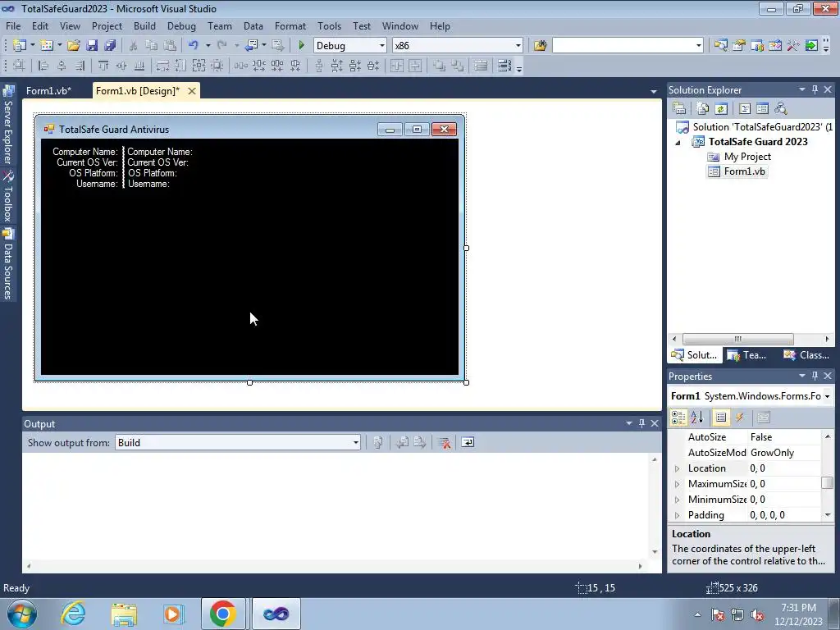Expand the Padding property
The height and width of the screenshot is (630, 840).
pyautogui.click(x=677, y=515)
